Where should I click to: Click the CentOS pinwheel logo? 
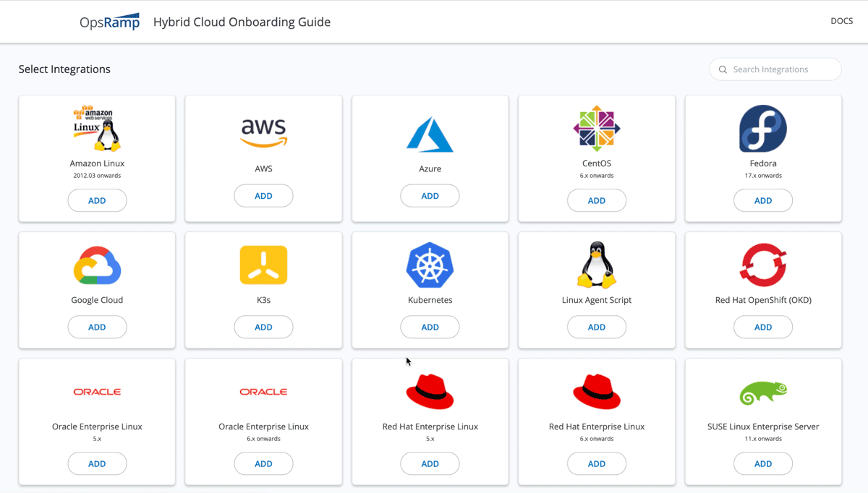(x=597, y=129)
